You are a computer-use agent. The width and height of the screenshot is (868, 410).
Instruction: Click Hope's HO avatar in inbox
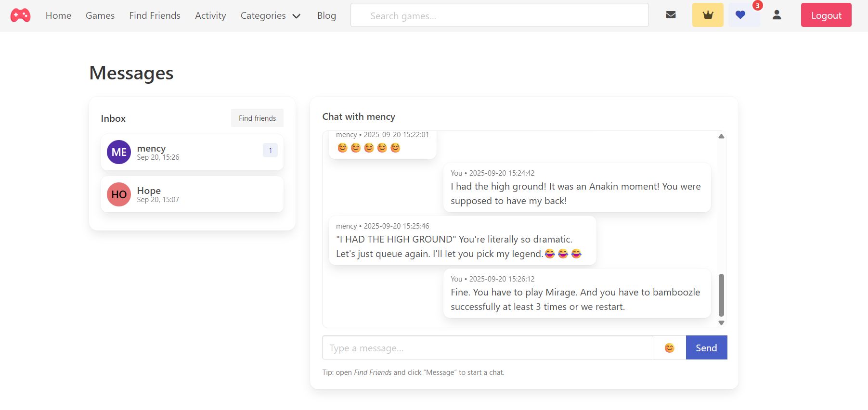[x=119, y=194]
